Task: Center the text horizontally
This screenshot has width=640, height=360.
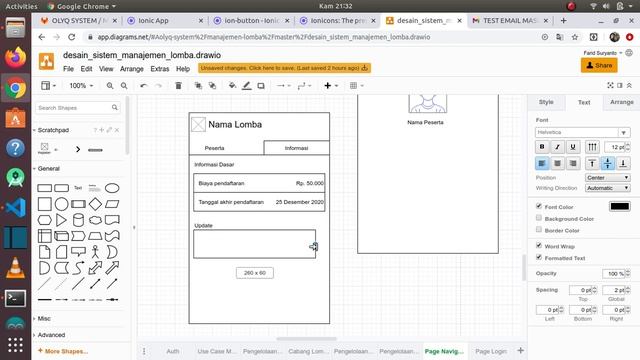Action: [557, 164]
